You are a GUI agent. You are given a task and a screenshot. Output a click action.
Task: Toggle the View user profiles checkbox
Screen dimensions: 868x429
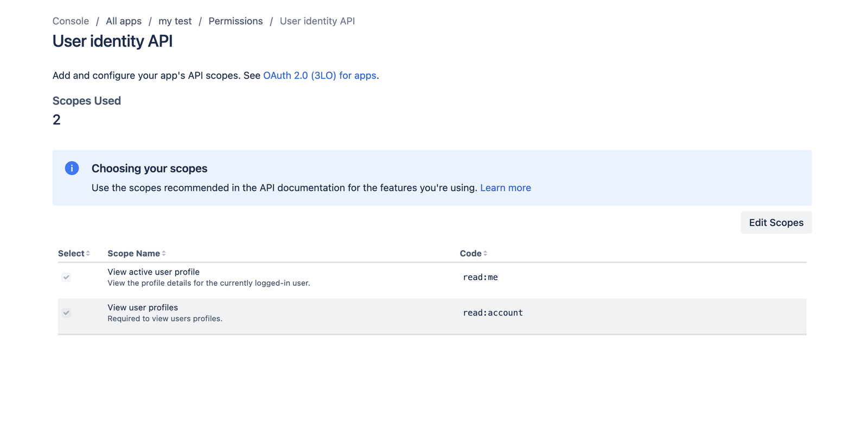66,313
